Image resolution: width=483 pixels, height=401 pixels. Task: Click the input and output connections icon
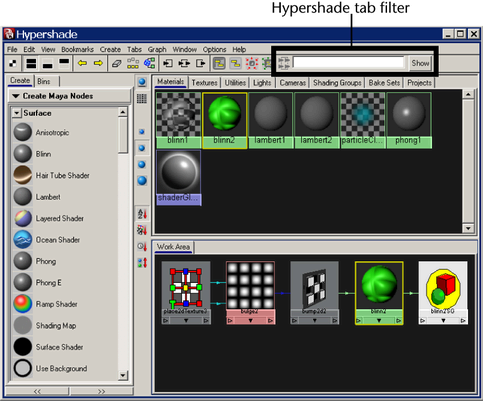(x=184, y=63)
